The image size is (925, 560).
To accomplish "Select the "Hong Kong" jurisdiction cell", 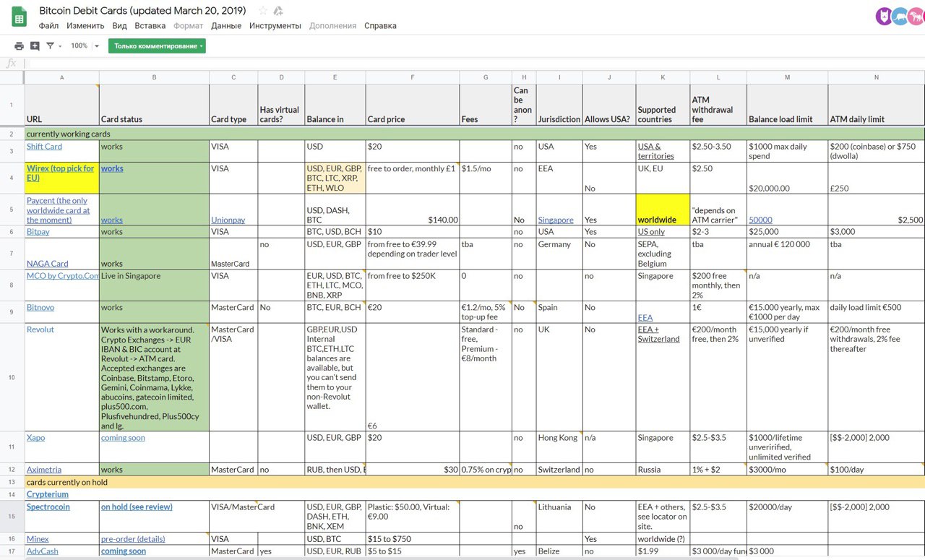I will point(559,447).
